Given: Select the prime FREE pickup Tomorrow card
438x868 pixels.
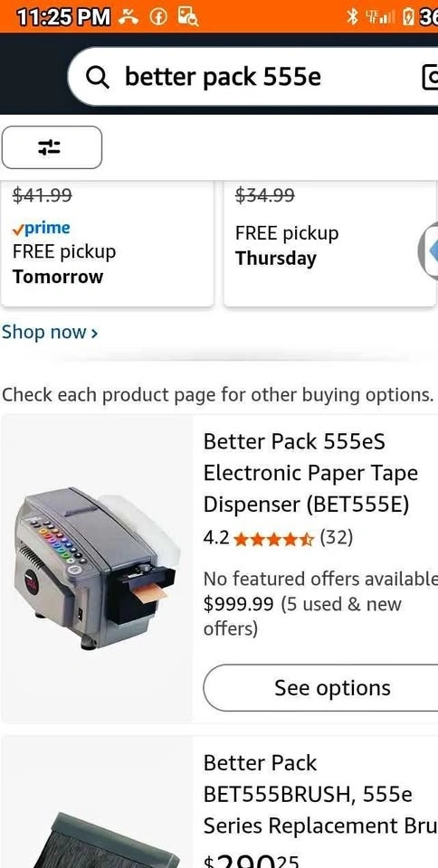Looking at the screenshot, I should [x=108, y=243].
